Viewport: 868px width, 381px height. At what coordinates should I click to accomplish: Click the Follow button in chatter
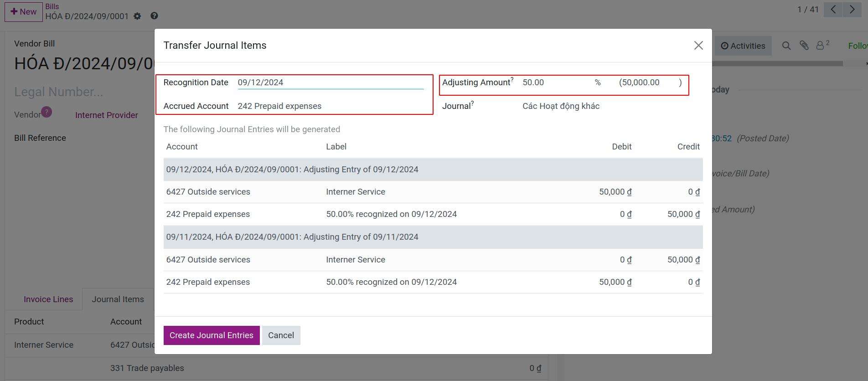[858, 46]
